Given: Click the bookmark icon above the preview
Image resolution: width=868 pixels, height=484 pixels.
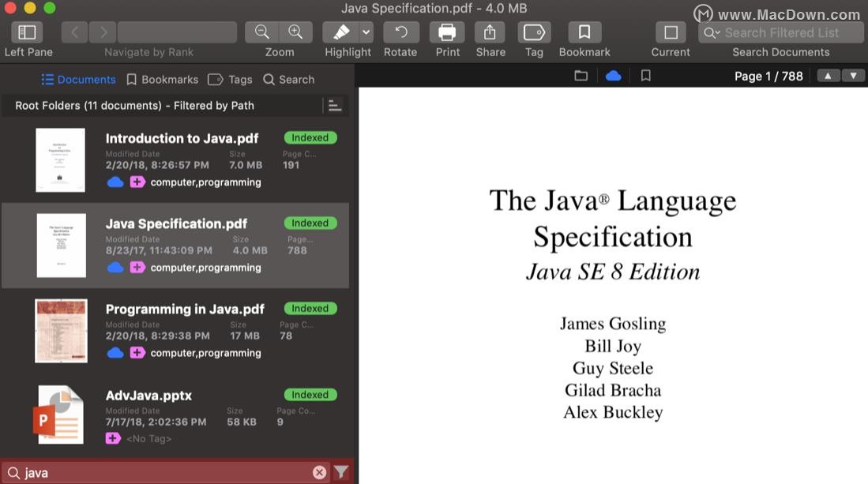Looking at the screenshot, I should click(645, 76).
